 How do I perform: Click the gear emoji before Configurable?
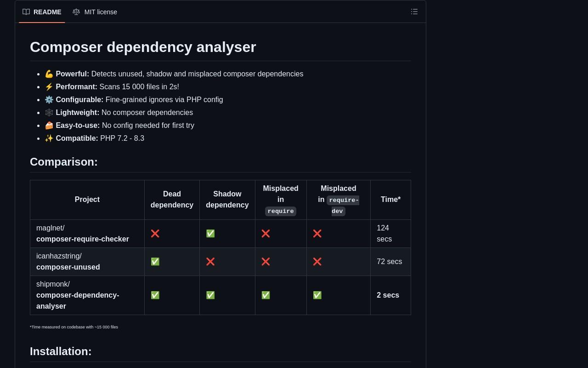(x=49, y=100)
